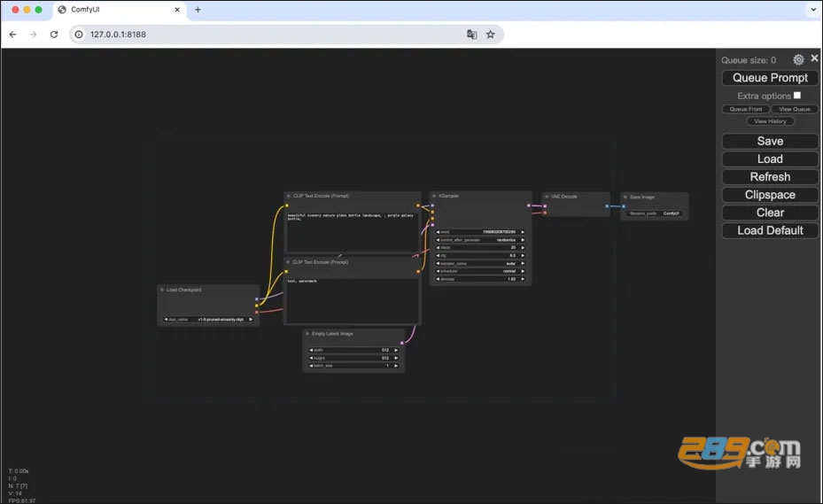Reload the ComfyUI page
The width and height of the screenshot is (823, 504).
coord(53,35)
